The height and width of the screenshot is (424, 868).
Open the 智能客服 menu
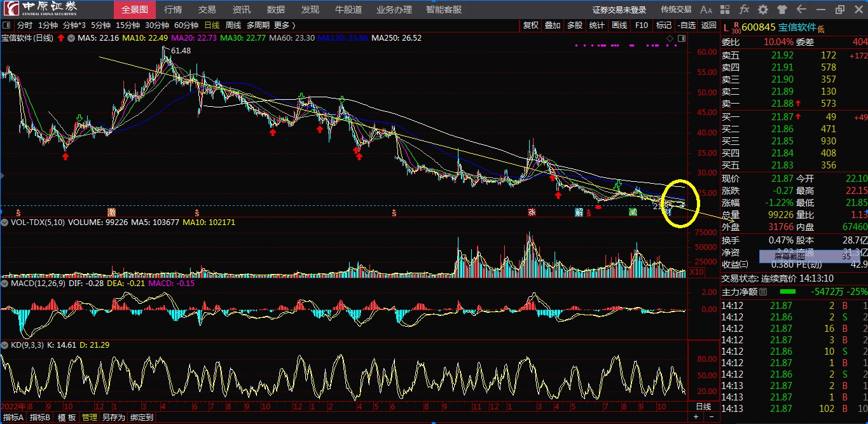pyautogui.click(x=444, y=10)
